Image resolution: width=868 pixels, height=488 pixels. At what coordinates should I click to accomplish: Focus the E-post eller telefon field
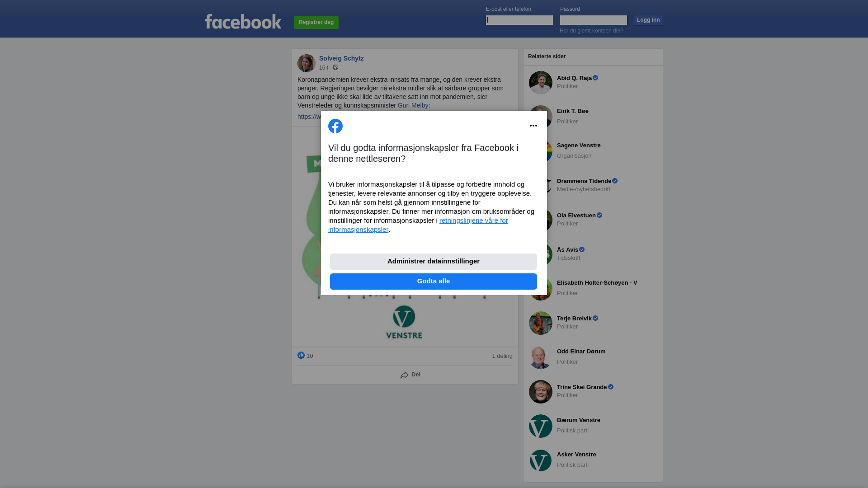pos(519,20)
